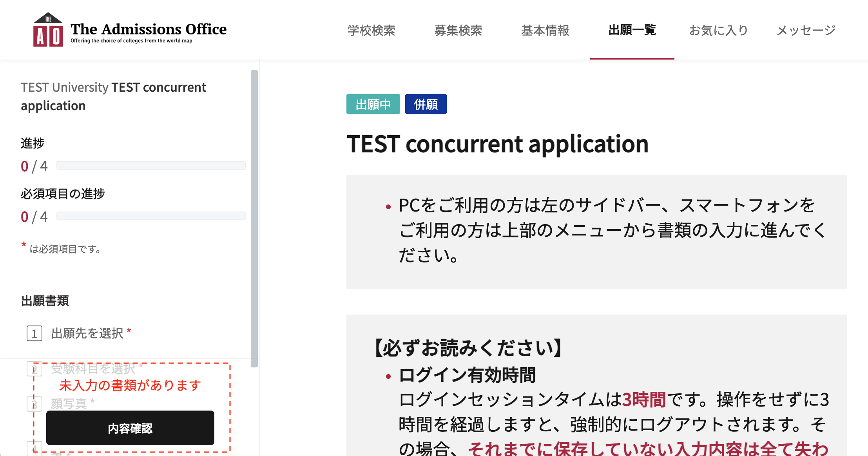This screenshot has height=456, width=868.
Task: Open お気に入り favorites page
Action: point(719,30)
